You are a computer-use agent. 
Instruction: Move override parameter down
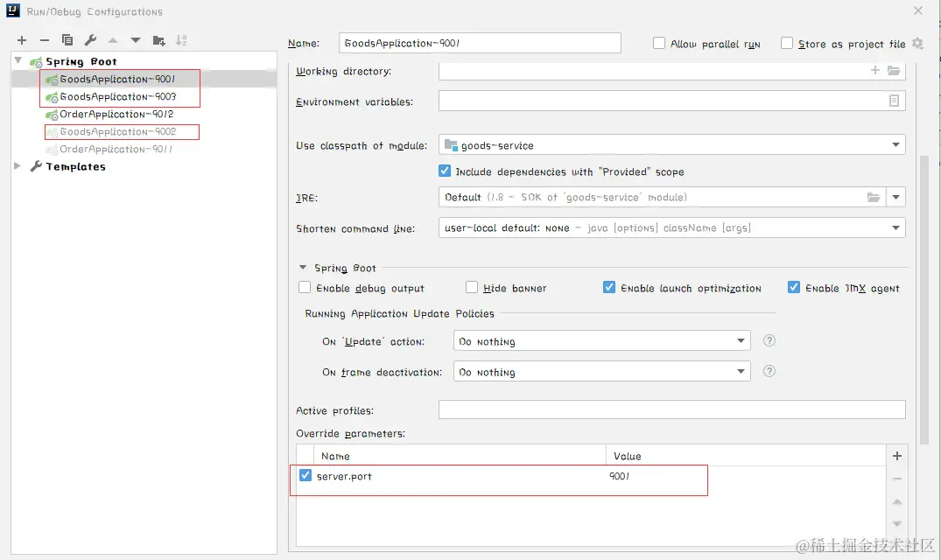pyautogui.click(x=897, y=523)
